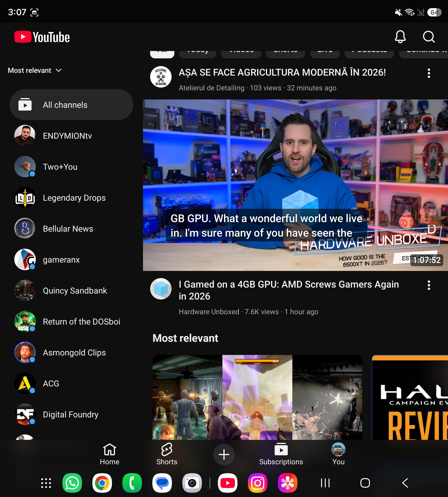Select the ACG channel

point(71,383)
